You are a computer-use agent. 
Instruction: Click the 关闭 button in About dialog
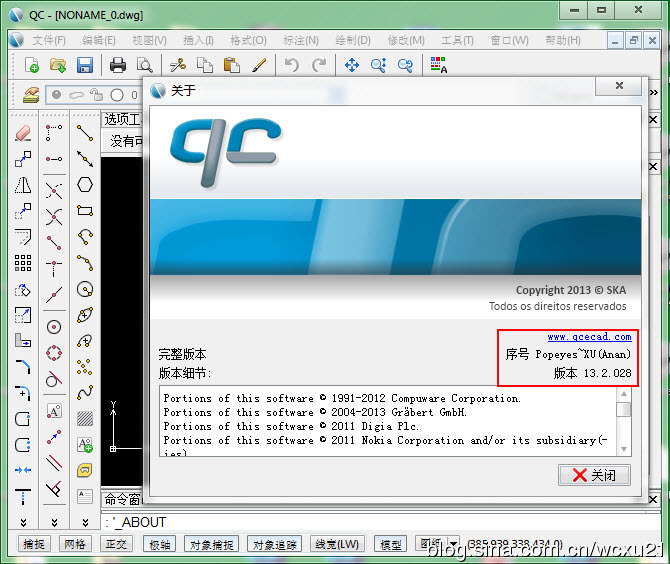[594, 475]
